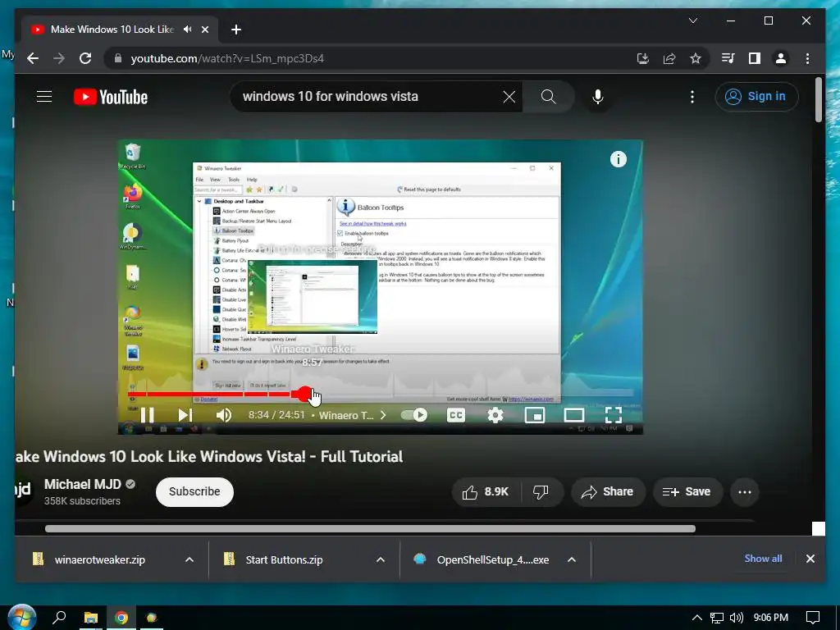
Task: Click the Chrome address bar URL
Action: 227,58
